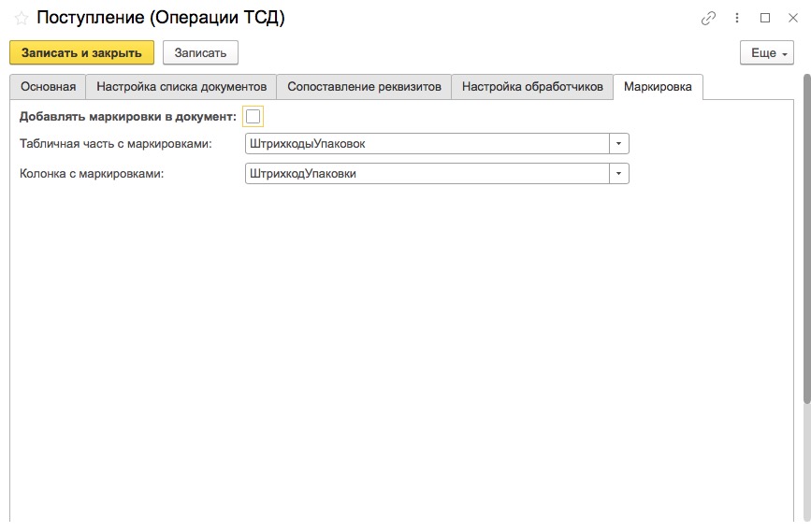Viewport: 811px width, 532px height.
Task: Switch to the Основная tab
Action: pos(48,87)
